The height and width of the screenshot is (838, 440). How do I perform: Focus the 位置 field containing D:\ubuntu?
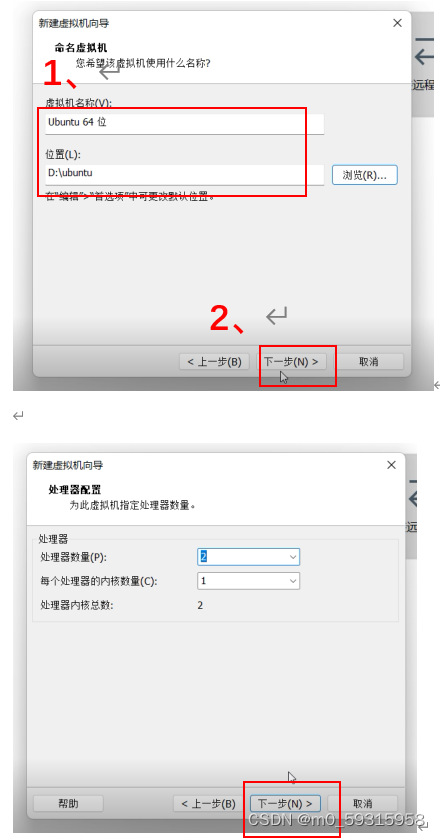(185, 174)
